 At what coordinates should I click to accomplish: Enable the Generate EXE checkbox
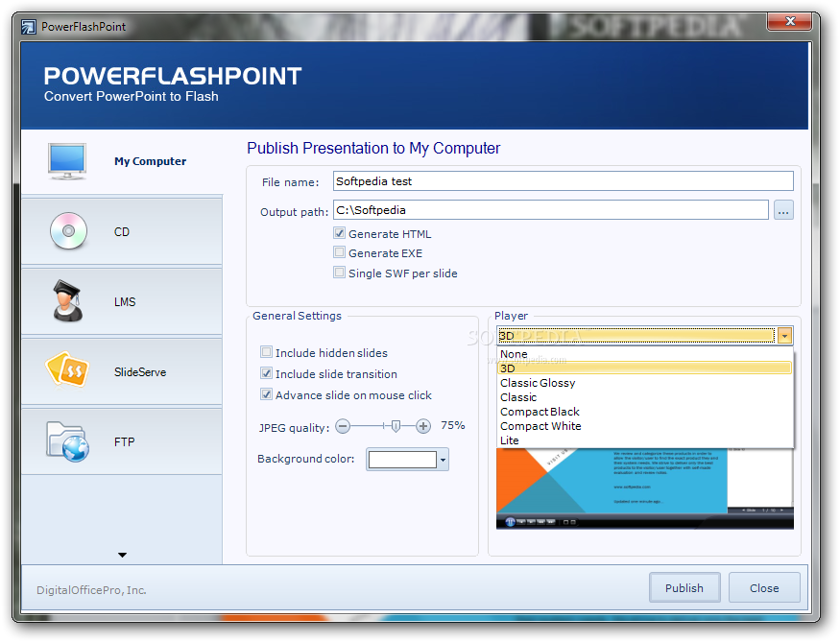[x=339, y=252]
